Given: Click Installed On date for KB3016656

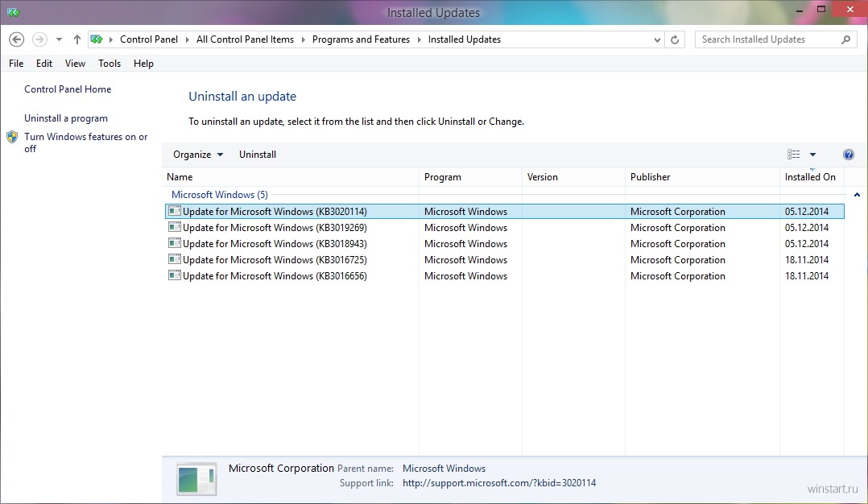Looking at the screenshot, I should (807, 275).
